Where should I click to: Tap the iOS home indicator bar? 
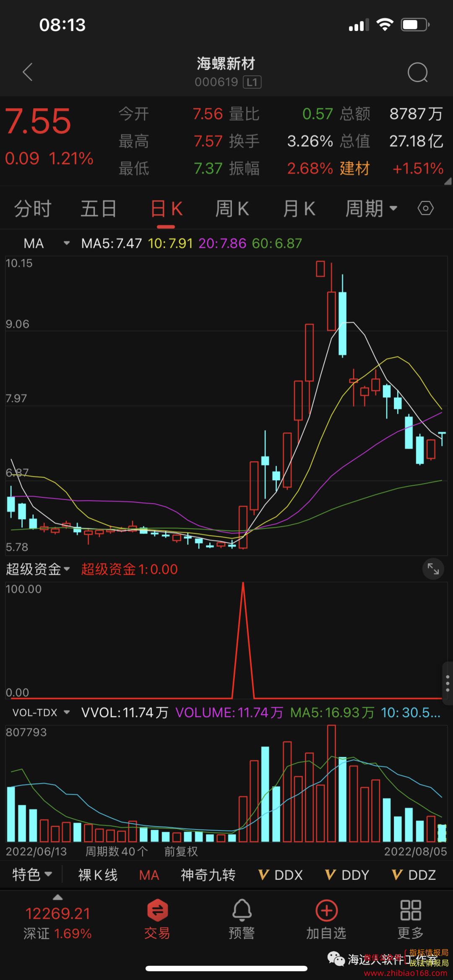[226, 968]
